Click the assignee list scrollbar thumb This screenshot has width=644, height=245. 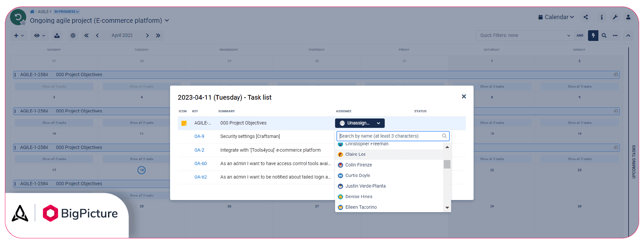pyautogui.click(x=447, y=164)
